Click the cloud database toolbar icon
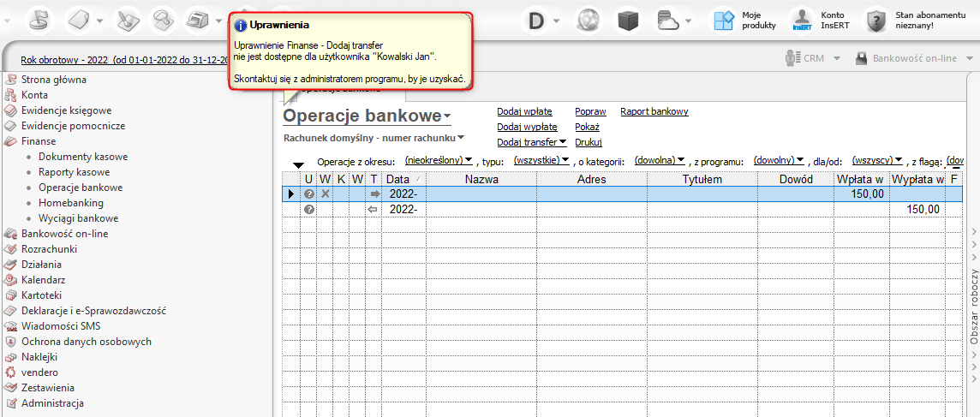This screenshot has height=417, width=980. pyautogui.click(x=668, y=21)
